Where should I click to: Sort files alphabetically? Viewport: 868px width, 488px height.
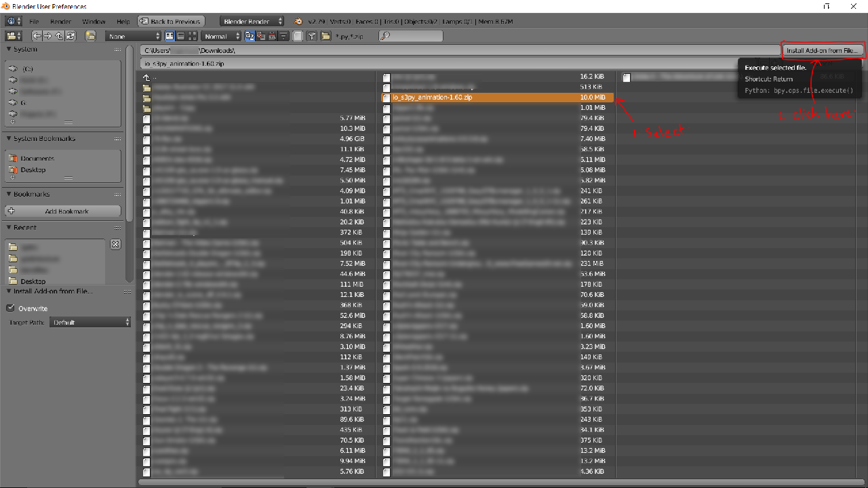[x=250, y=36]
